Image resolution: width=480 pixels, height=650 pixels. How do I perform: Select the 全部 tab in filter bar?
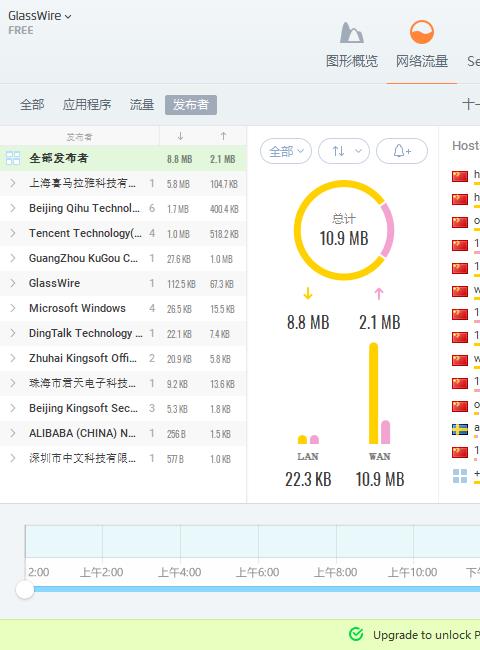click(x=32, y=104)
